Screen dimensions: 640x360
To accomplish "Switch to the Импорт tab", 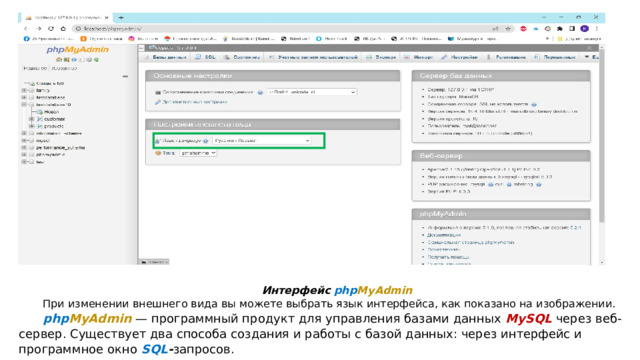I will pyautogui.click(x=419, y=57).
